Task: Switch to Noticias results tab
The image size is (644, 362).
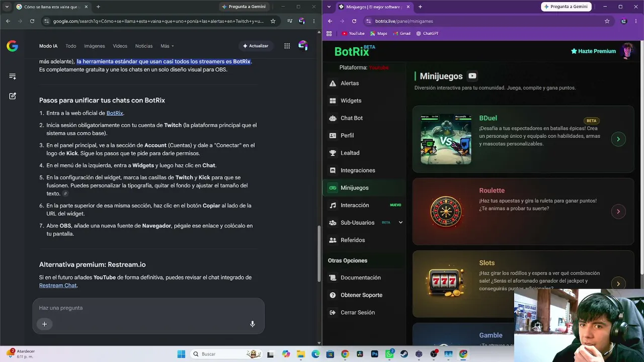Action: [144, 46]
